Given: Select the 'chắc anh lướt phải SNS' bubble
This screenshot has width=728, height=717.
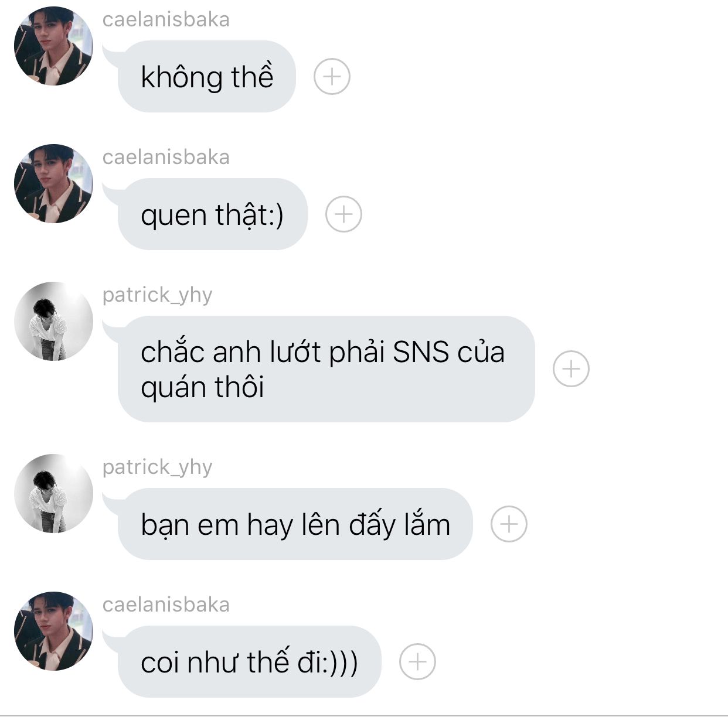Looking at the screenshot, I should (326, 368).
